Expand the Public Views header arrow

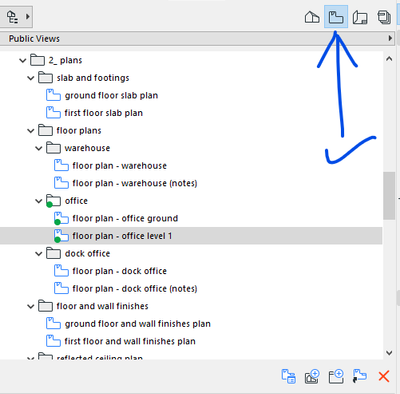tap(390, 38)
